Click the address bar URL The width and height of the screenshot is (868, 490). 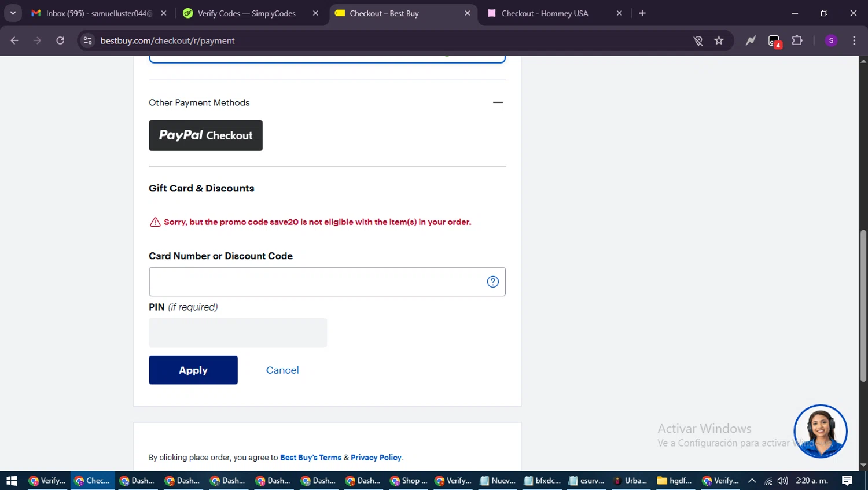coord(167,40)
